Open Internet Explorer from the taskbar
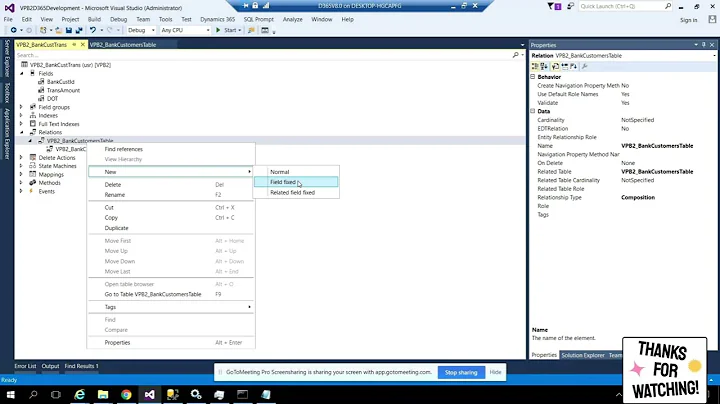The width and height of the screenshot is (720, 404). tap(80, 394)
